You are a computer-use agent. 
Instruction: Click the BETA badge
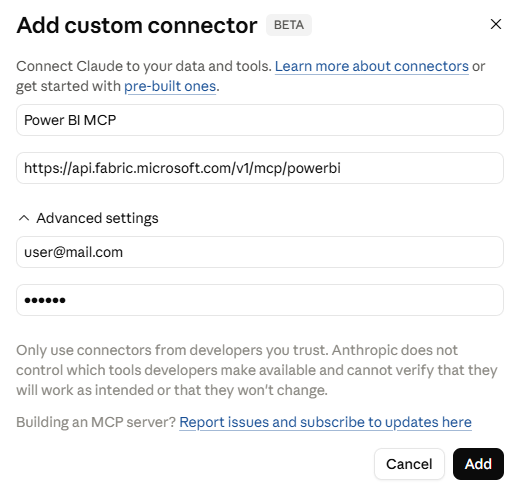pos(289,25)
